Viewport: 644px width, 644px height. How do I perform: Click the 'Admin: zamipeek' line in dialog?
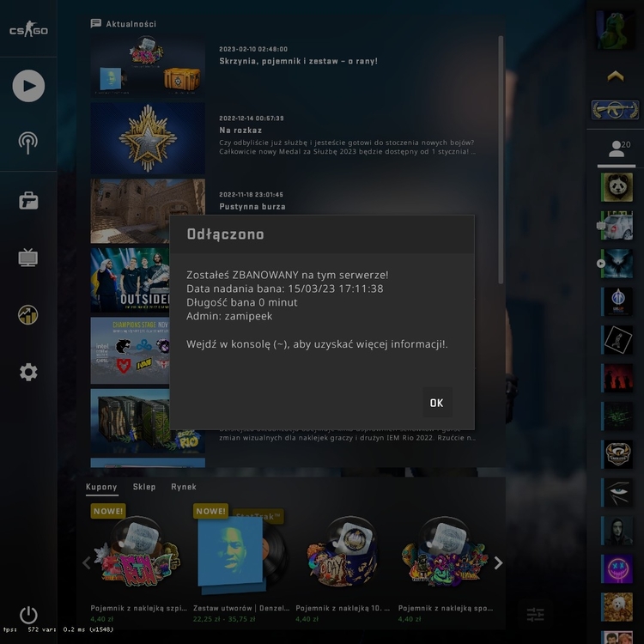[x=229, y=316]
